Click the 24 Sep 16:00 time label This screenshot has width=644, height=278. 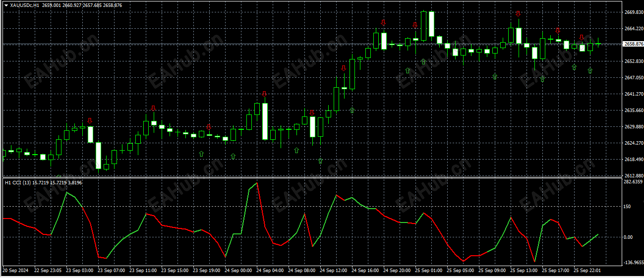coord(365,271)
